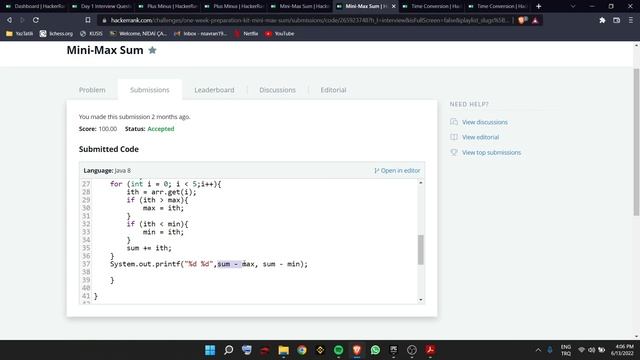The width and height of the screenshot is (640, 360).
Task: Click the page vertical scrollbar thumb
Action: (636, 142)
